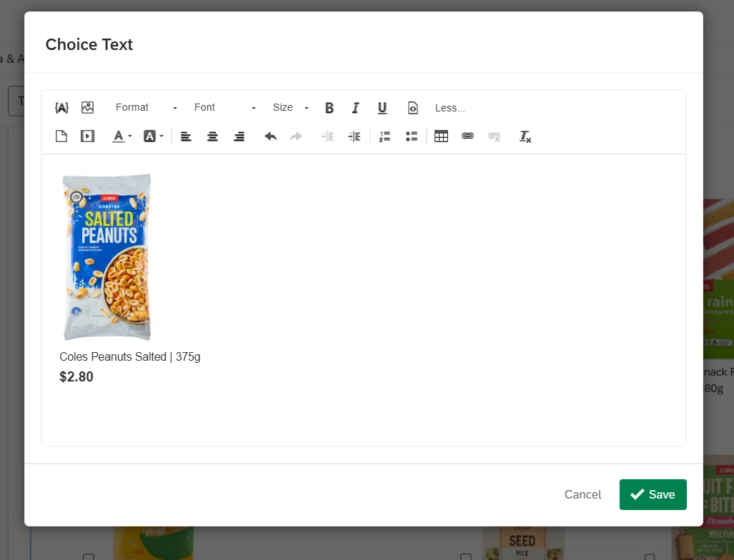Insert a bulleted list
The height and width of the screenshot is (560, 734).
click(x=412, y=136)
